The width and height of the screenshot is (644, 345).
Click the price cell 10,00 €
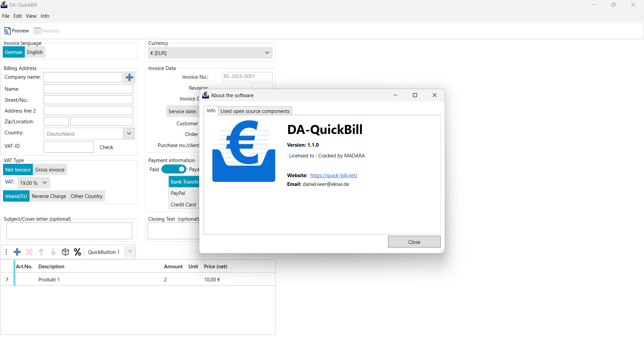tap(212, 279)
